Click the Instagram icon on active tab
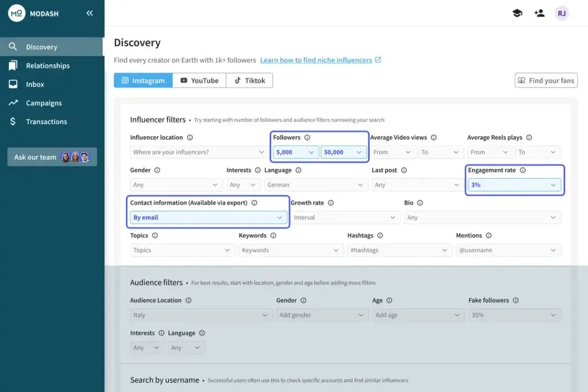Screen dimensions: 588x392 click(126, 80)
